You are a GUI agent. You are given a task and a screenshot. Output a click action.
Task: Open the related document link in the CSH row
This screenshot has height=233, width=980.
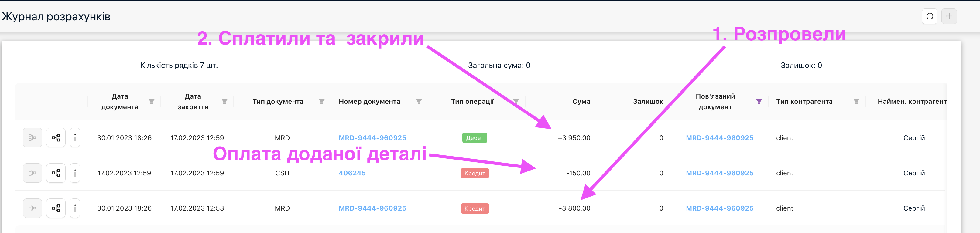pos(719,173)
